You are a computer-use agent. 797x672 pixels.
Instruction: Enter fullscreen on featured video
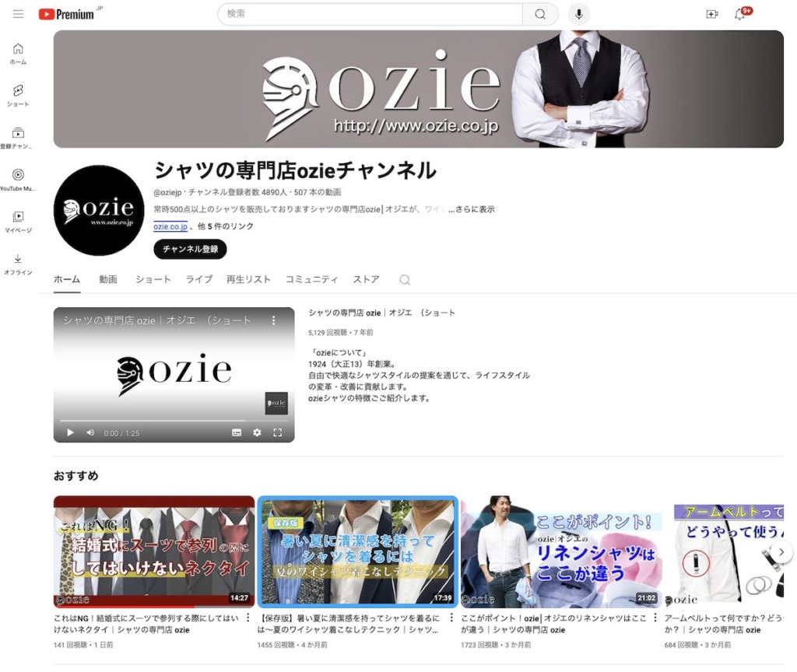[x=278, y=432]
